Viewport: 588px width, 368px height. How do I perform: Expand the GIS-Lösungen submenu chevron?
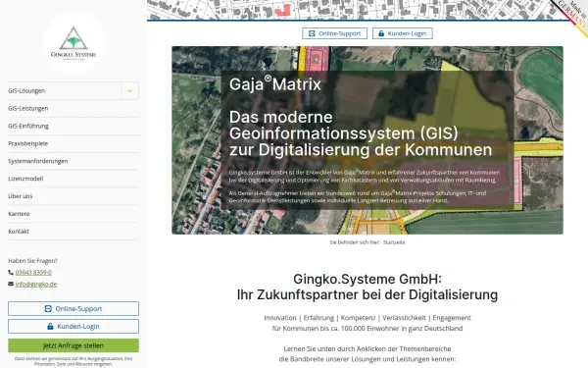tap(129, 90)
